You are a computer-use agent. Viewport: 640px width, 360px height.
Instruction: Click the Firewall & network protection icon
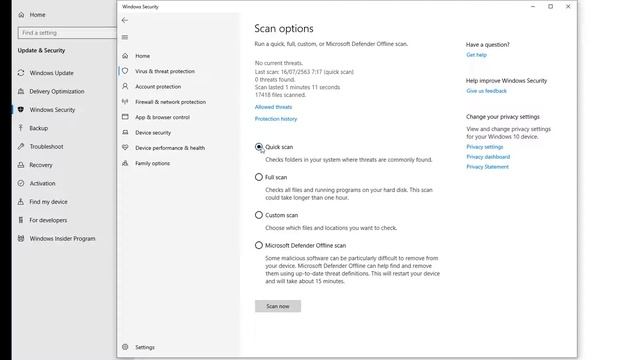pyautogui.click(x=125, y=102)
